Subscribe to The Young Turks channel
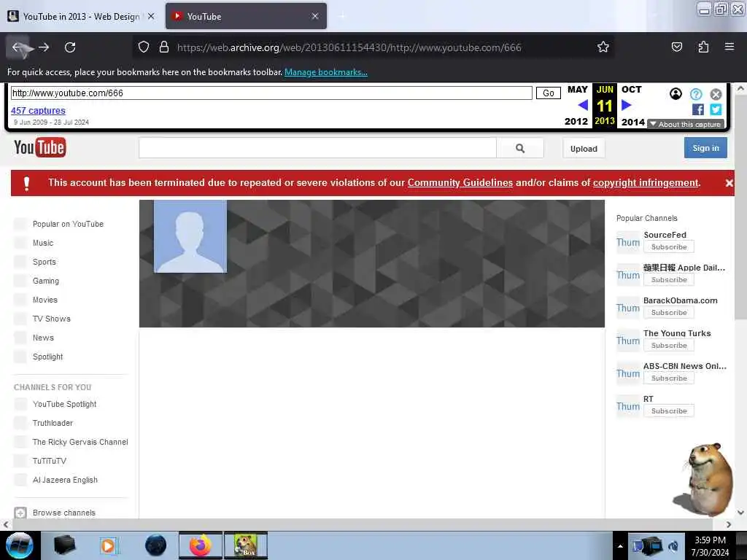Image resolution: width=747 pixels, height=560 pixels. point(669,346)
